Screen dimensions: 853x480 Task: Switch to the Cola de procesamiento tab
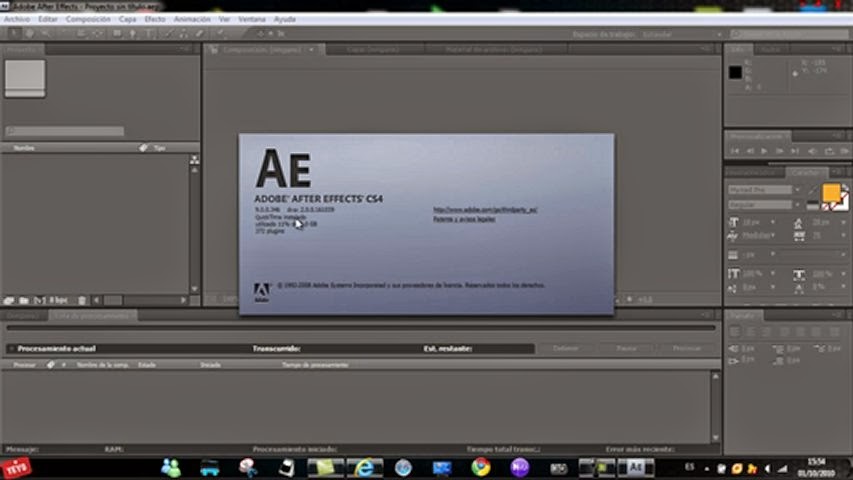[92, 316]
